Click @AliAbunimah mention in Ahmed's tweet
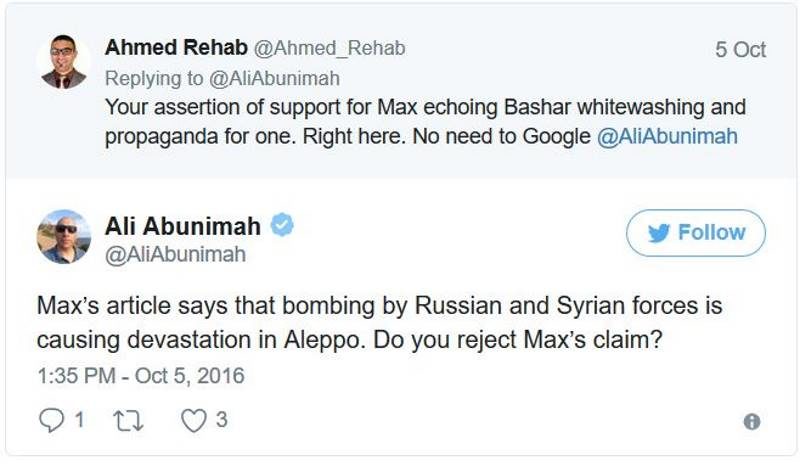The height and width of the screenshot is (466, 800). click(x=667, y=136)
